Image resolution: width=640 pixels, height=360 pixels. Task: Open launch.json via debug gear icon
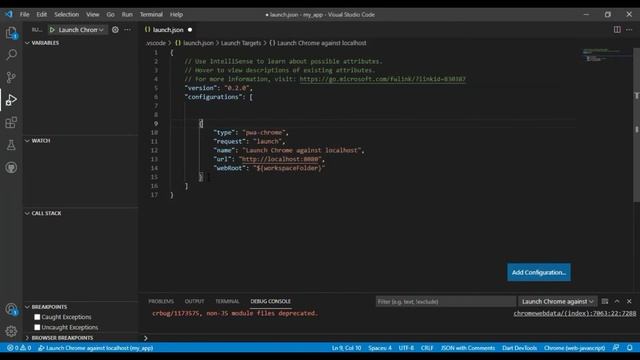tap(116, 30)
